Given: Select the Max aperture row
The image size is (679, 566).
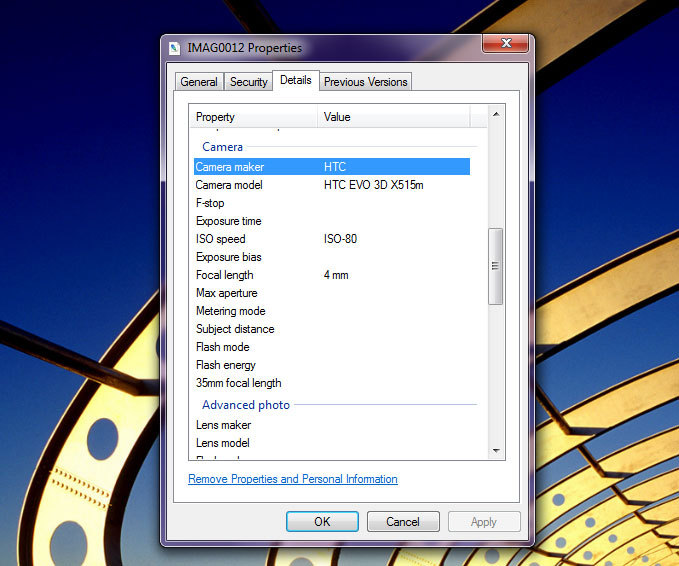Looking at the screenshot, I should (x=332, y=293).
